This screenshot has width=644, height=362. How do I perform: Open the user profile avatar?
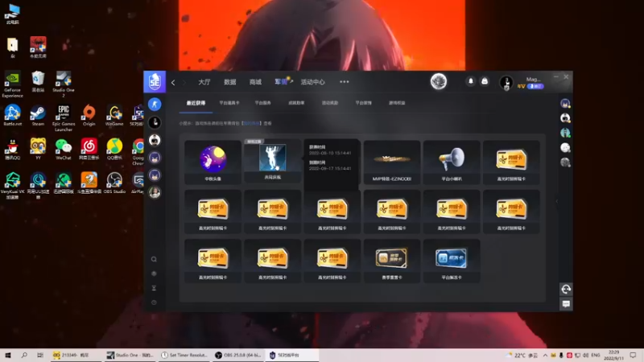pos(506,82)
